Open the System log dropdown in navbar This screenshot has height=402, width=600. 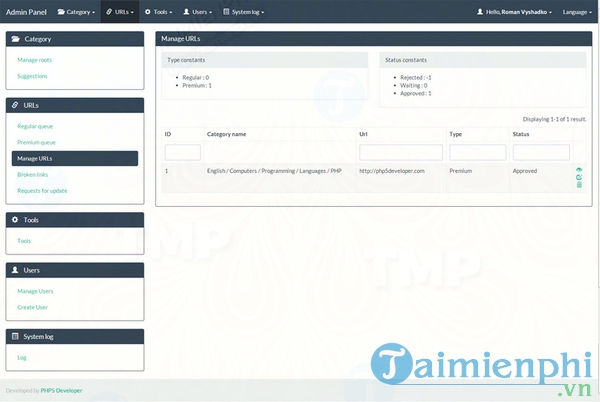click(x=243, y=12)
